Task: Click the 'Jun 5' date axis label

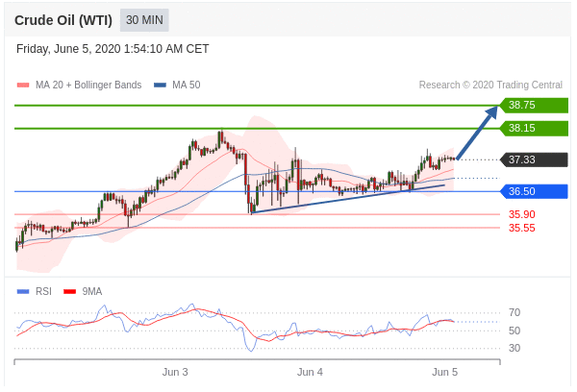Action: click(444, 372)
